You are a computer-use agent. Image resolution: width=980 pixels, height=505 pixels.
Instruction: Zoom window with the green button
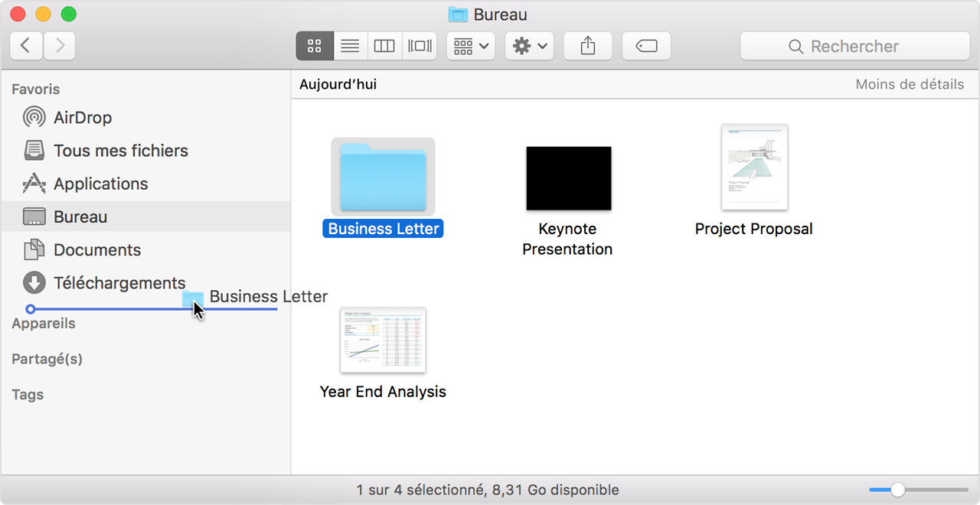tap(69, 14)
